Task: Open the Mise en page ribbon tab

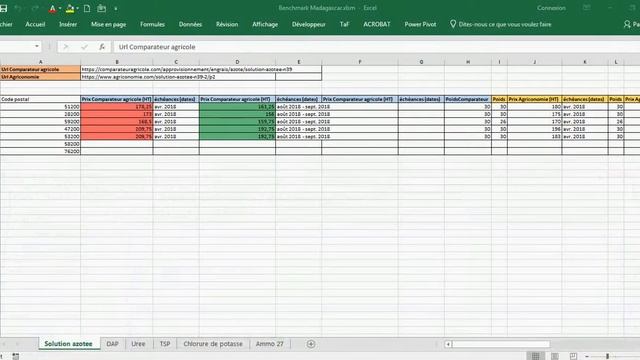Action: point(109,24)
